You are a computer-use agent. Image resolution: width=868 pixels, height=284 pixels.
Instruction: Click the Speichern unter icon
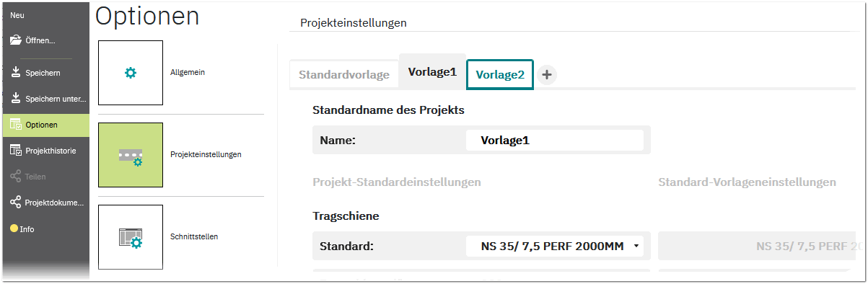(15, 98)
